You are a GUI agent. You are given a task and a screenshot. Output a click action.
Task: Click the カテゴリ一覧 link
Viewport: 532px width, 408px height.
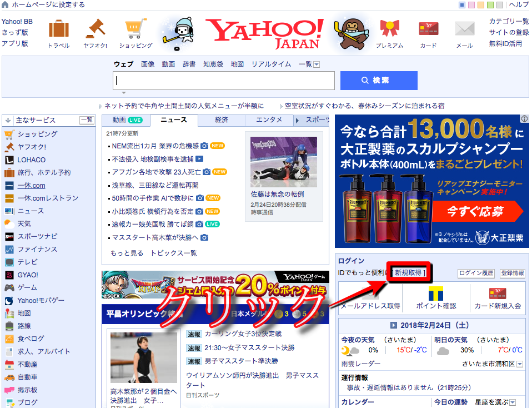point(509,21)
